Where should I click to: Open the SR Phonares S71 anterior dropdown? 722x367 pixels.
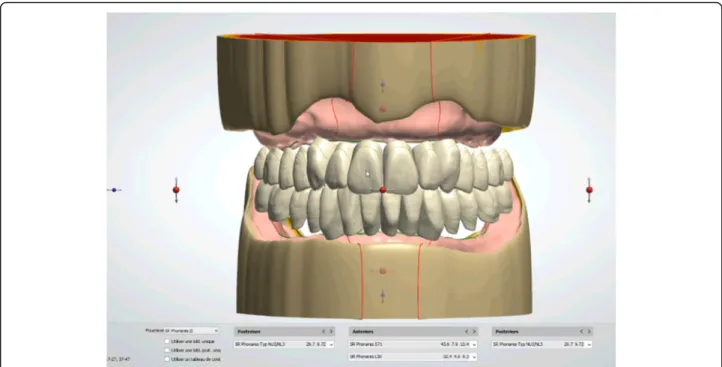point(413,344)
